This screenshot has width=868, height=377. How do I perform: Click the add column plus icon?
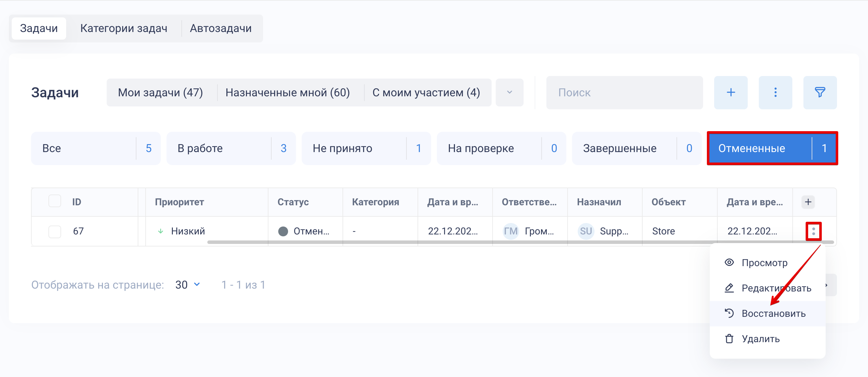point(808,202)
